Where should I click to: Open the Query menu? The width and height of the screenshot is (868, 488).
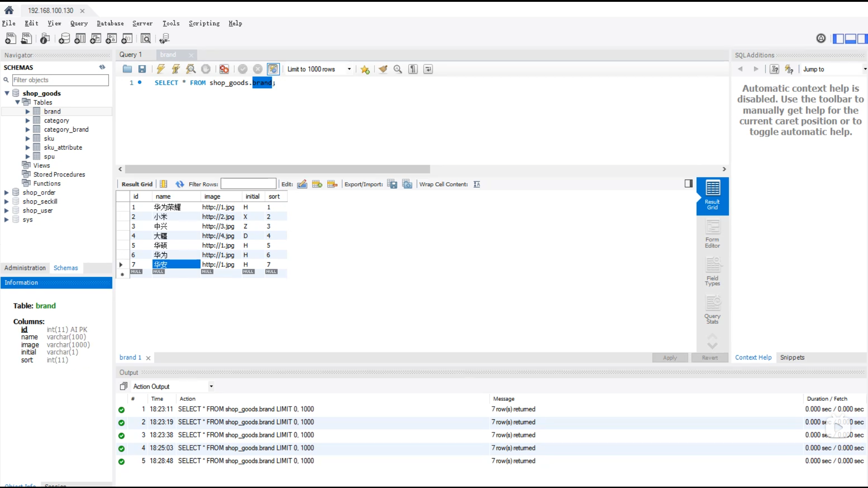79,23
